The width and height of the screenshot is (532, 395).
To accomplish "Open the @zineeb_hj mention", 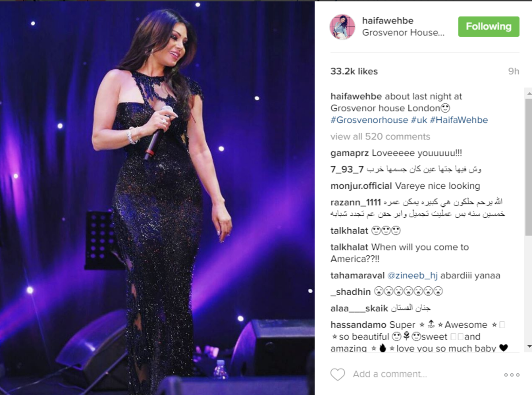I will click(x=413, y=275).
